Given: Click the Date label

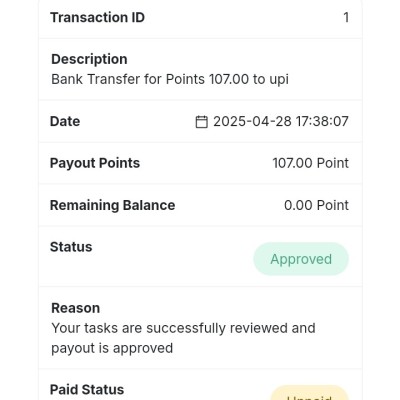Looking at the screenshot, I should (65, 121).
